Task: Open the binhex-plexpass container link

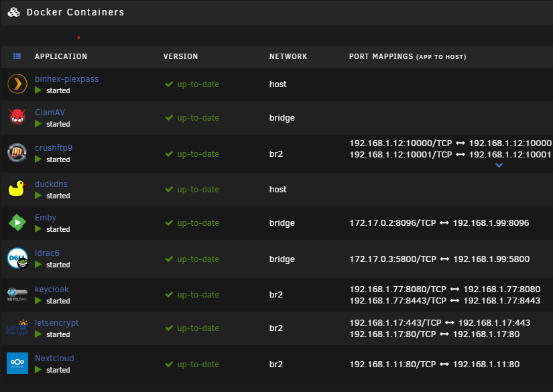Action: [66, 79]
